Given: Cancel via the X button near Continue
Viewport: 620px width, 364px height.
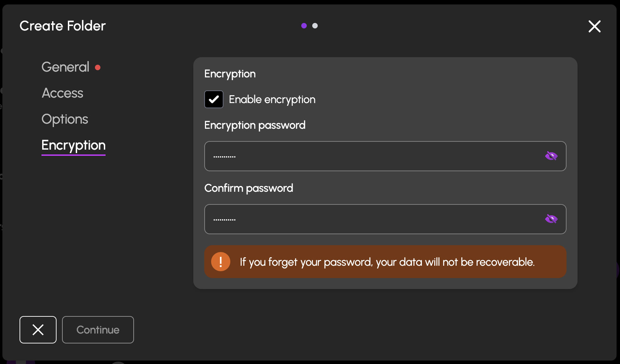Looking at the screenshot, I should 38,330.
